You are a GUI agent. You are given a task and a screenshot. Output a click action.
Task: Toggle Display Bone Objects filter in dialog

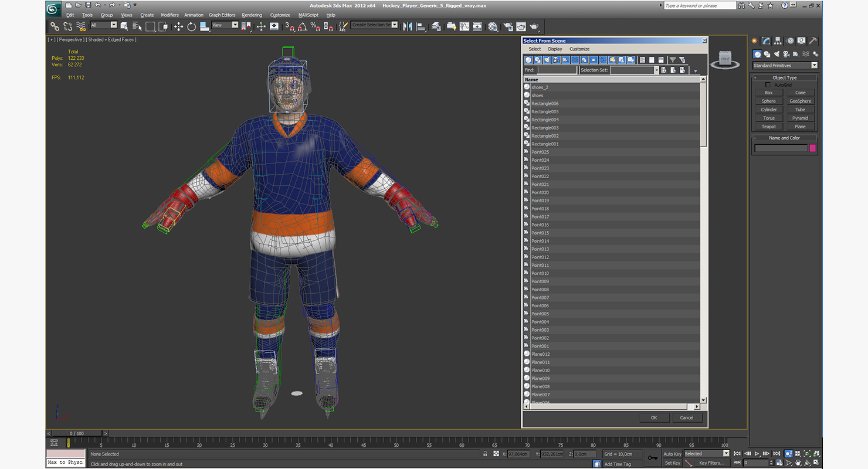pos(603,60)
